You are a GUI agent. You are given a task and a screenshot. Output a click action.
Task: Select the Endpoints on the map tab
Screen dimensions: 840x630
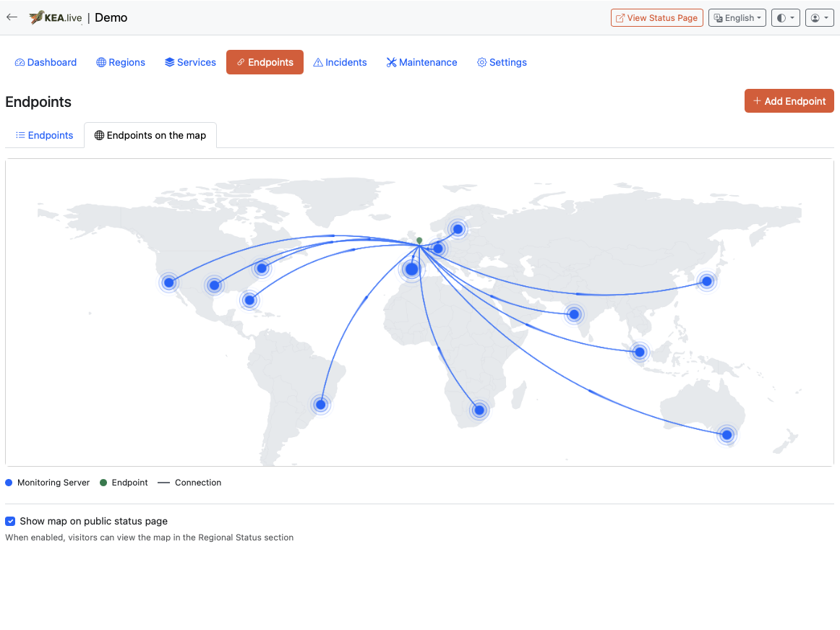pyautogui.click(x=150, y=135)
